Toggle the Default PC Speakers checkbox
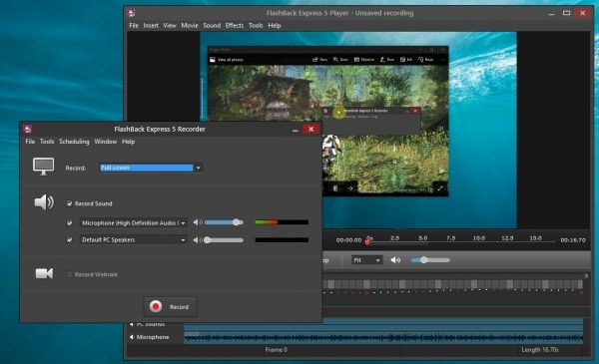 click(x=69, y=240)
